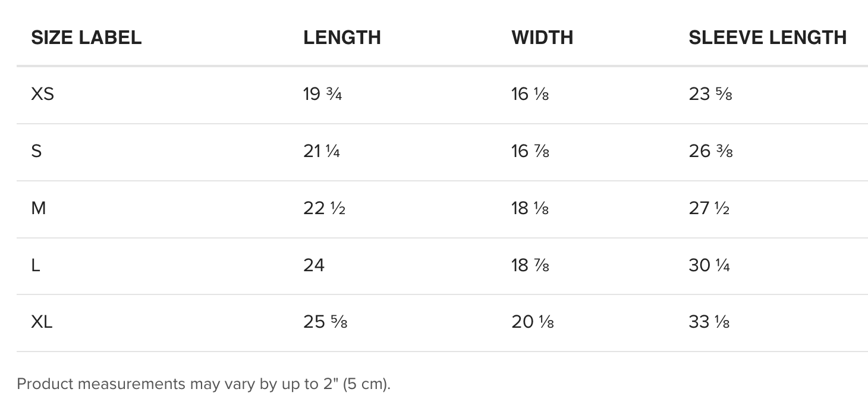Click the XL length value 25 ⅝
Screen dimensions: 868x414
[x=325, y=322]
